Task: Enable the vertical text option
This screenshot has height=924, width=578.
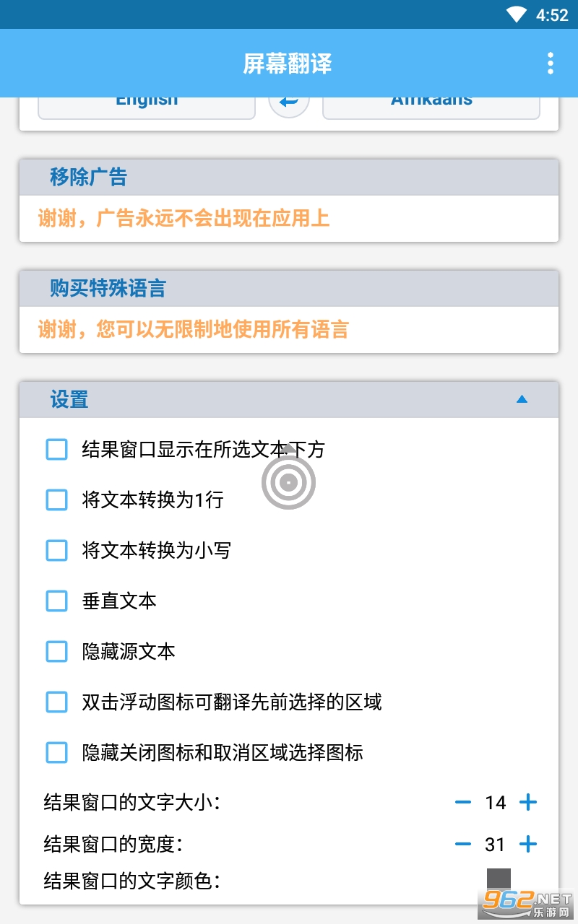Action: point(56,601)
